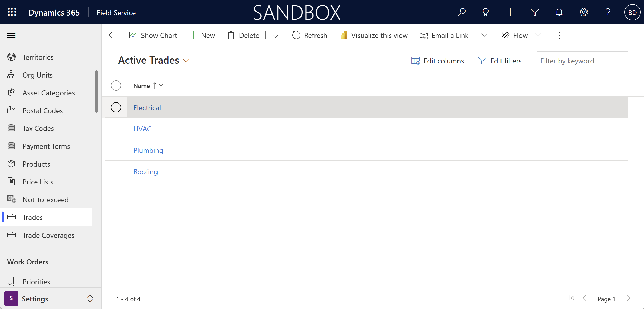Expand the Name column sort options

162,86
